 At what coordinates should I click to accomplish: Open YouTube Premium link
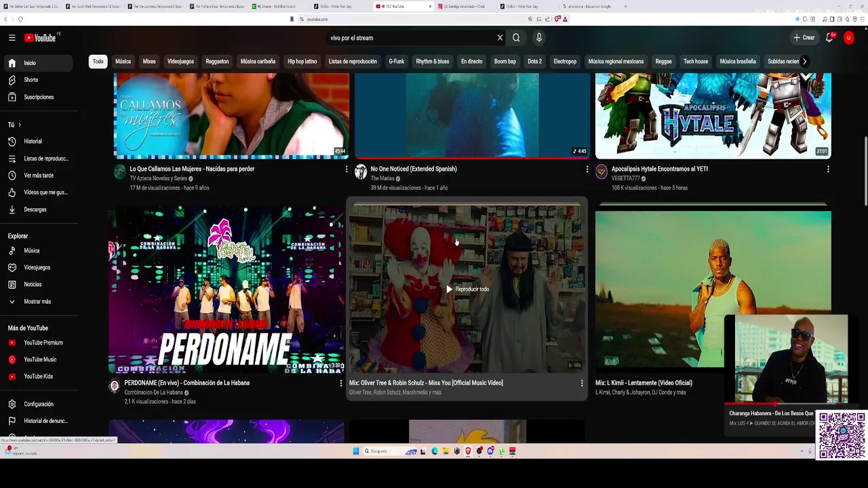(x=39, y=343)
